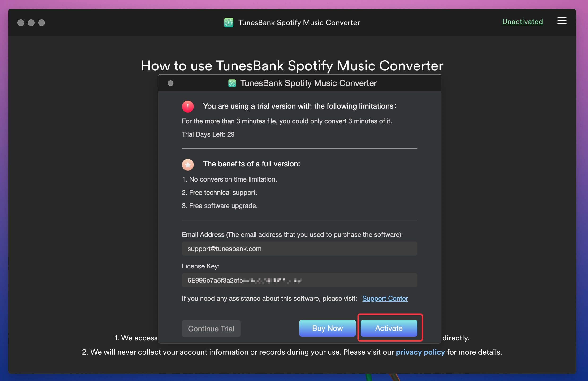Click the 3 minutes conversion limit sentence
The width and height of the screenshot is (588, 381).
click(287, 121)
